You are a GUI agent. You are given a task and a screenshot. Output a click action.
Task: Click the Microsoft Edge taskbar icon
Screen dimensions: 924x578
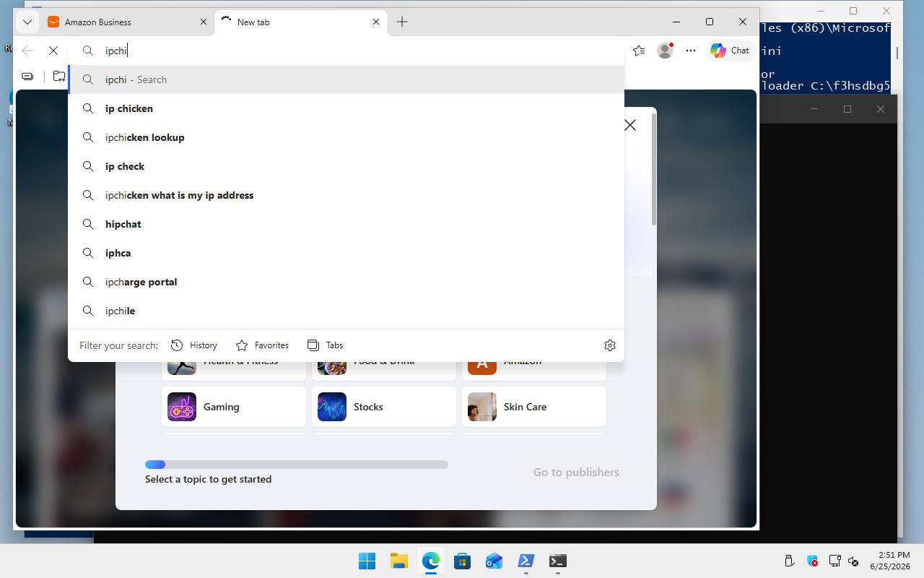click(431, 561)
